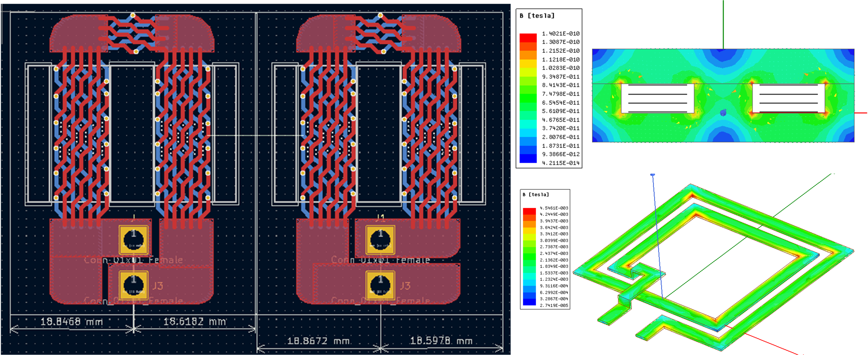Click the 2.8076E-011 legend value
This screenshot has height=355, width=868.
(561, 137)
